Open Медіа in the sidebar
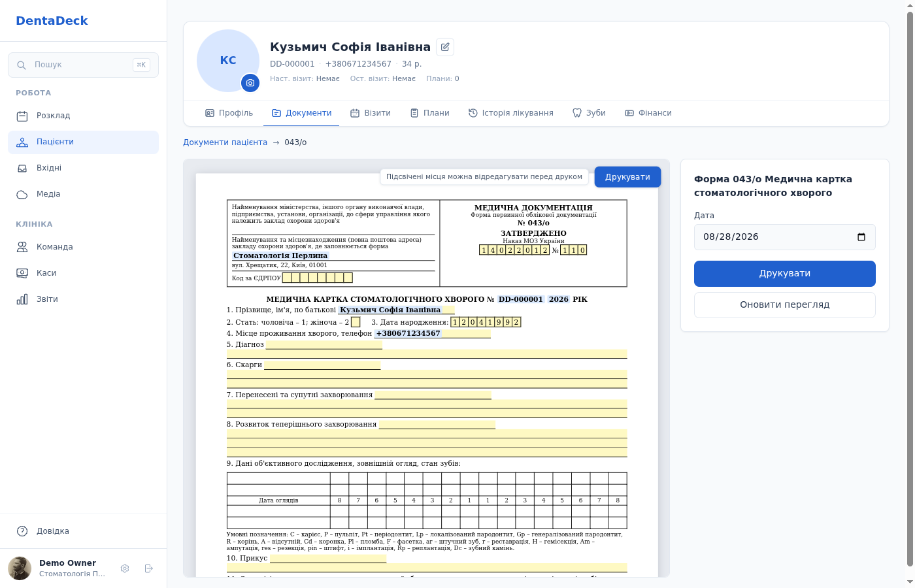This screenshot has width=915, height=588. (83, 194)
